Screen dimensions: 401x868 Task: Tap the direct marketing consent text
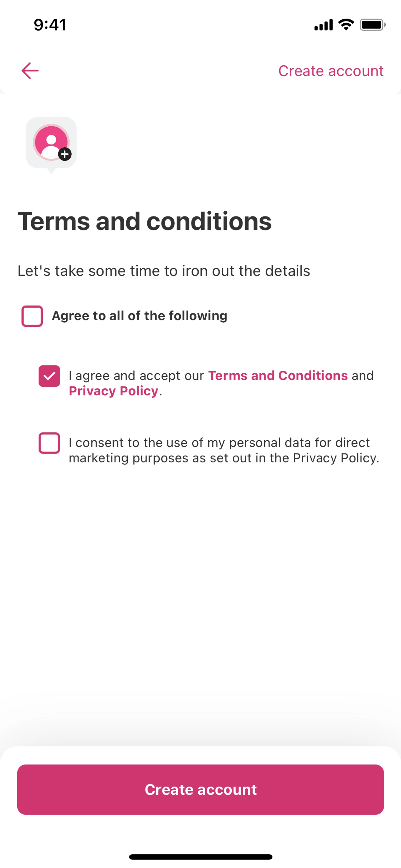(224, 450)
